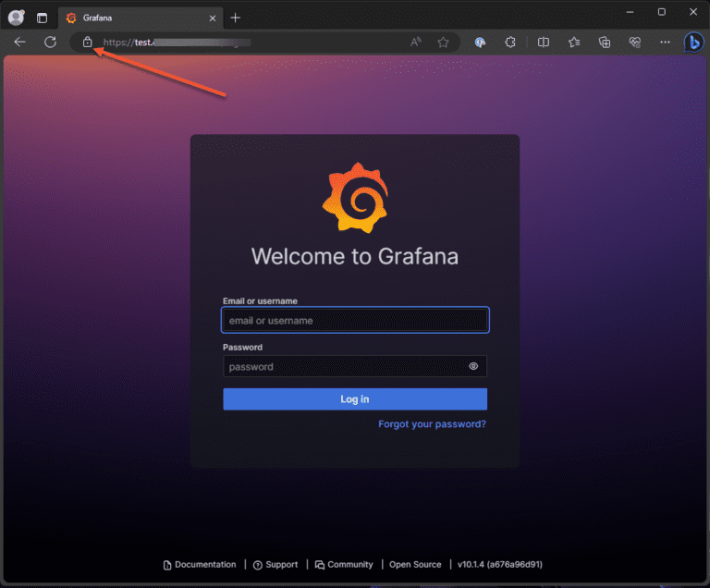Image resolution: width=710 pixels, height=588 pixels.
Task: Open Settings and more ellipsis menu
Action: (665, 43)
